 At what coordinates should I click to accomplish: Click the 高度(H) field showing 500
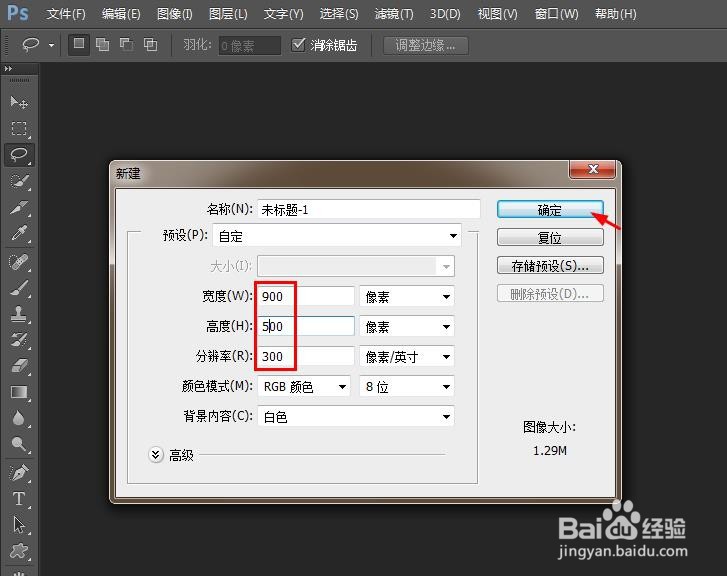(x=306, y=326)
